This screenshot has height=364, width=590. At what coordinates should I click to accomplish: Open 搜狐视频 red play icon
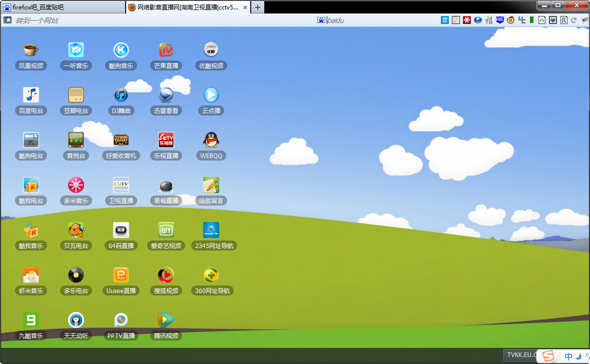point(166,275)
